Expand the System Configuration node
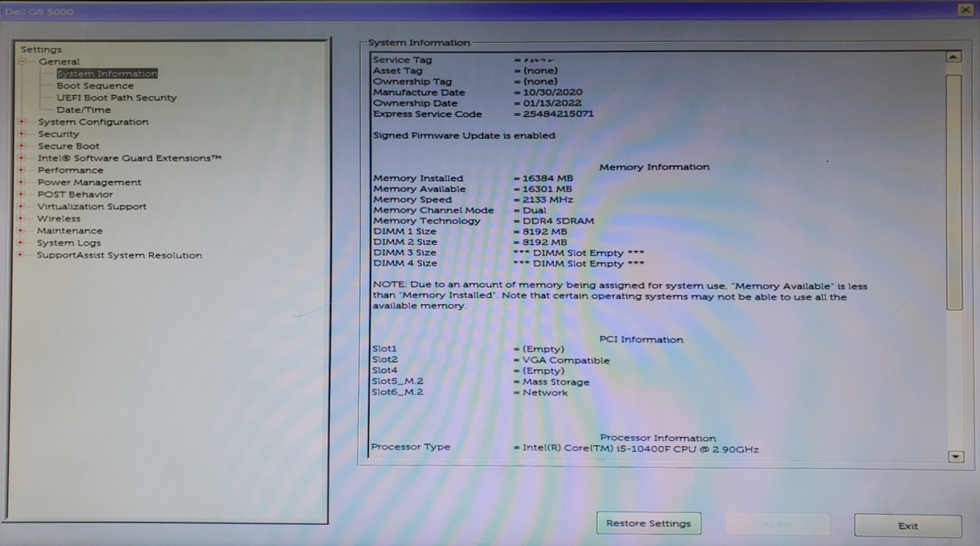The width and height of the screenshot is (980, 546). (x=22, y=122)
